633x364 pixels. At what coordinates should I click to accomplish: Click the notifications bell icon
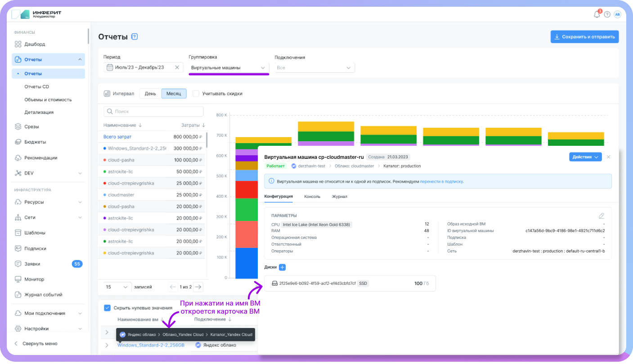click(597, 14)
